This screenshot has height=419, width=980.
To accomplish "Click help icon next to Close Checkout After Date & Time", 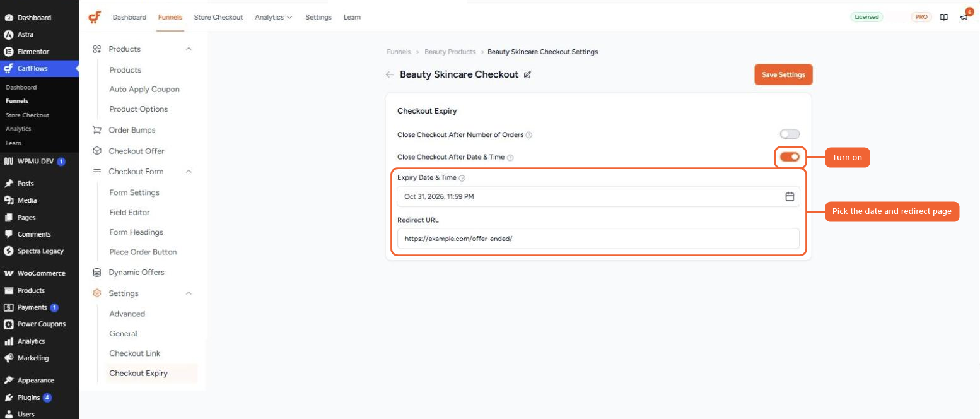I will (510, 157).
